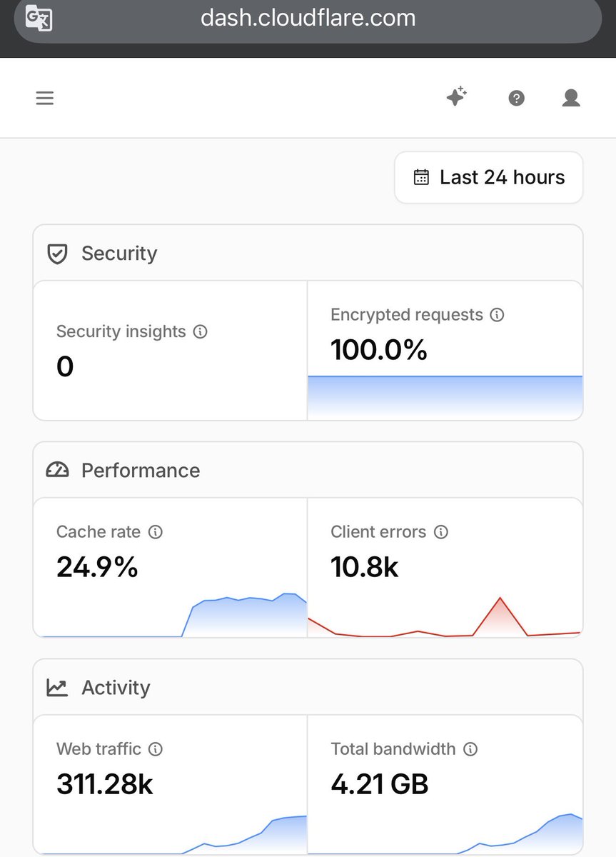Click the Total bandwidth sparkline chart
Image resolution: width=616 pixels, height=857 pixels.
445,833
